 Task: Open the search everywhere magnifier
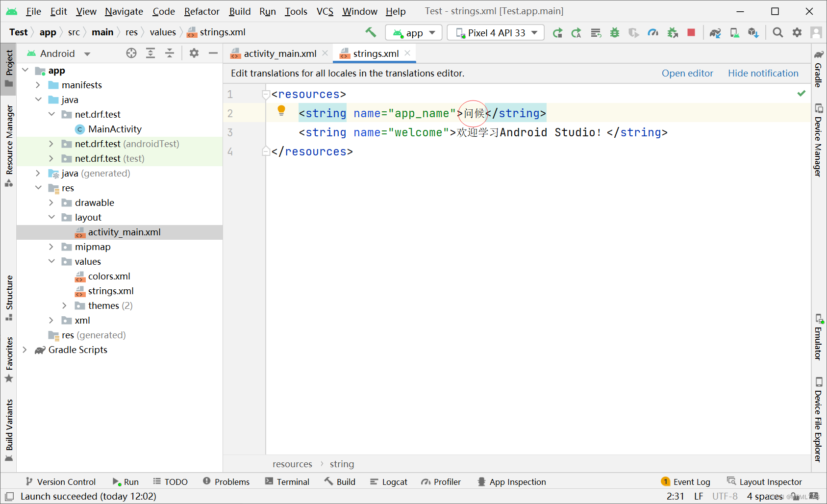(x=777, y=32)
